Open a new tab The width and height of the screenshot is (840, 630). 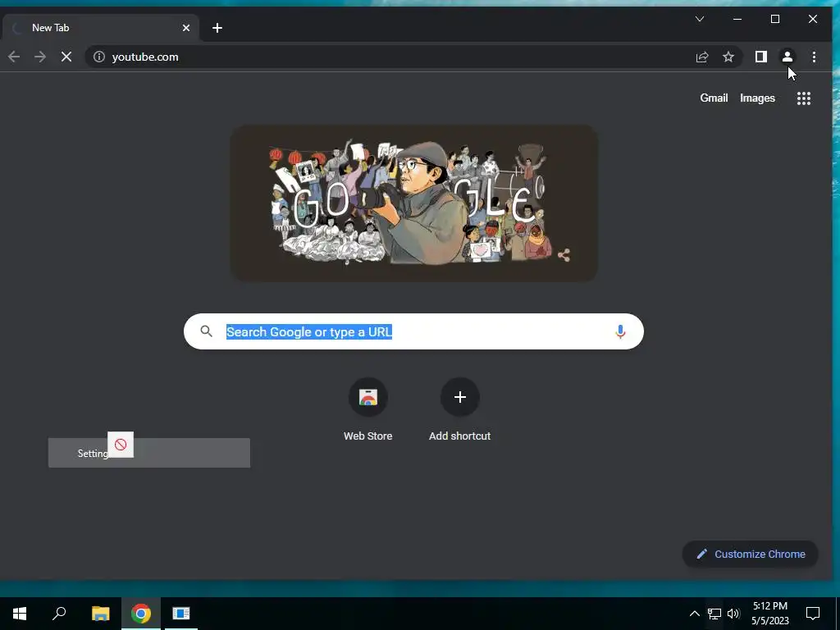217,28
